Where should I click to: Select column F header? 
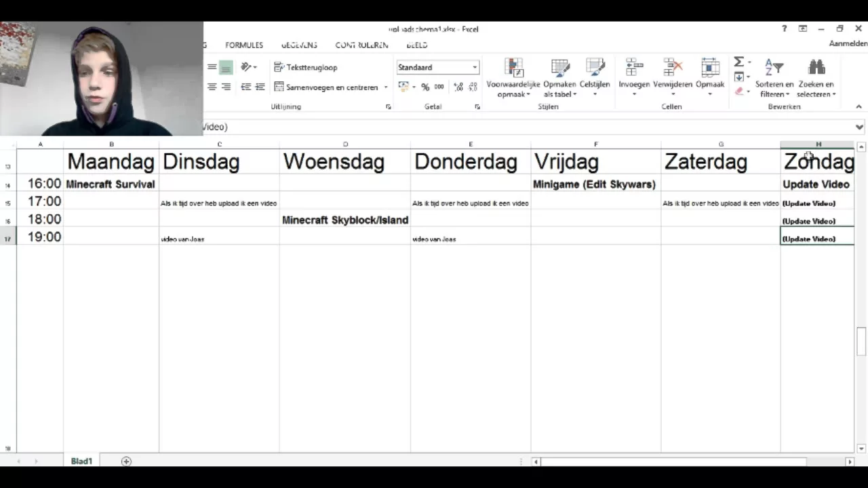pos(596,144)
